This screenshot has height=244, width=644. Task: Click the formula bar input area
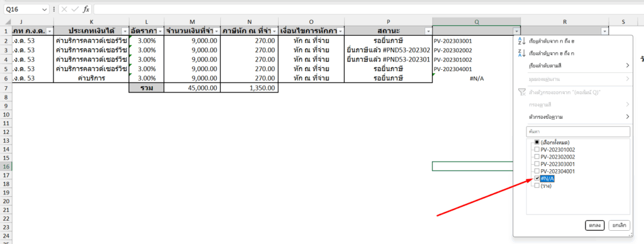pyautogui.click(x=369, y=9)
